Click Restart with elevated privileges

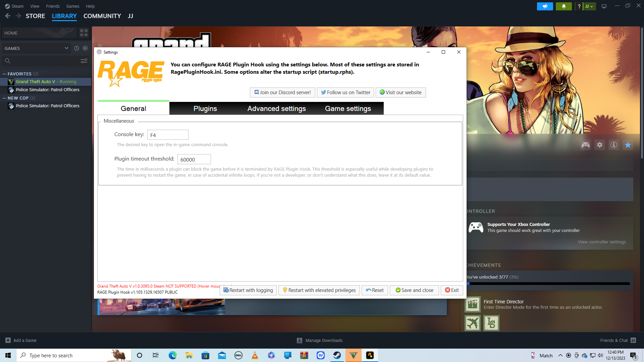[x=319, y=290]
